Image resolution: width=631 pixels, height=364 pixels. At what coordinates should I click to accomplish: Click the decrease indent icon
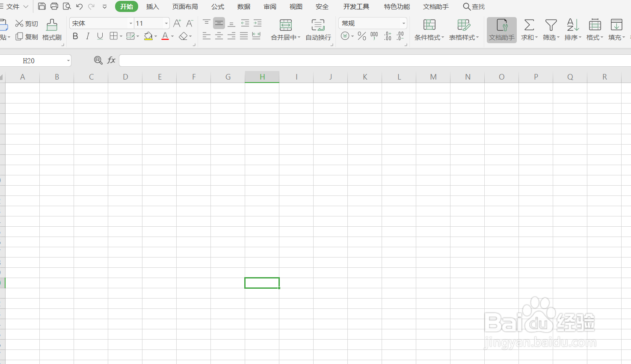click(245, 23)
